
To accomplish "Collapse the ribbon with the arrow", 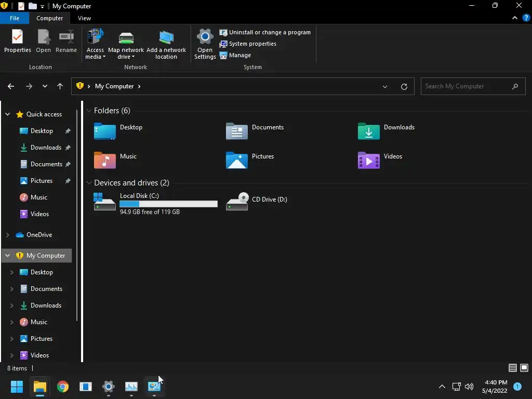I will pyautogui.click(x=515, y=18).
